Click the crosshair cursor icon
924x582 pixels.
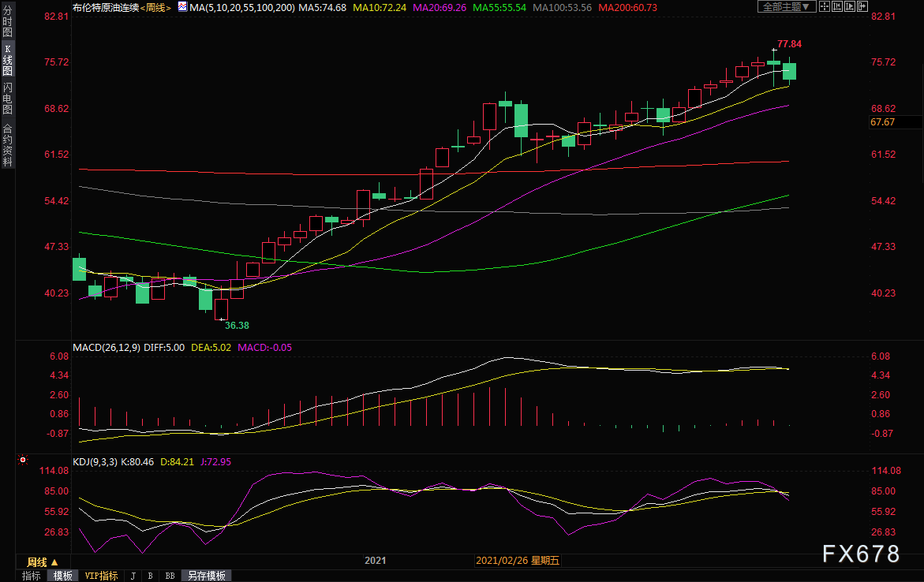pos(826,7)
